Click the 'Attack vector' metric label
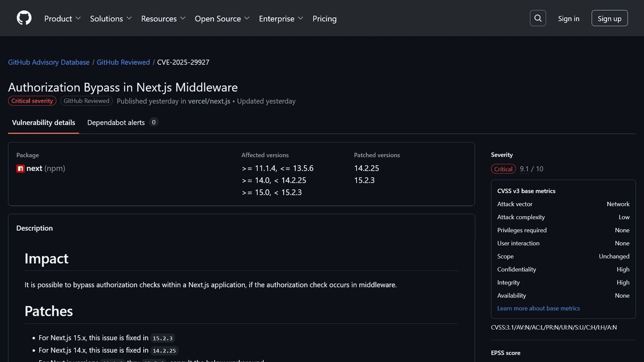The image size is (644, 362). pyautogui.click(x=515, y=204)
